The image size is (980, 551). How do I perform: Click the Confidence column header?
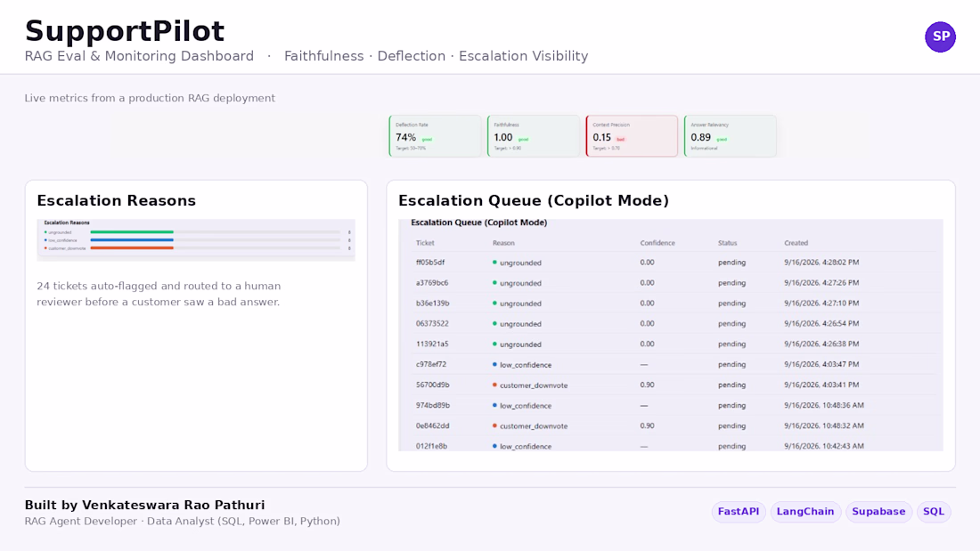pos(657,243)
